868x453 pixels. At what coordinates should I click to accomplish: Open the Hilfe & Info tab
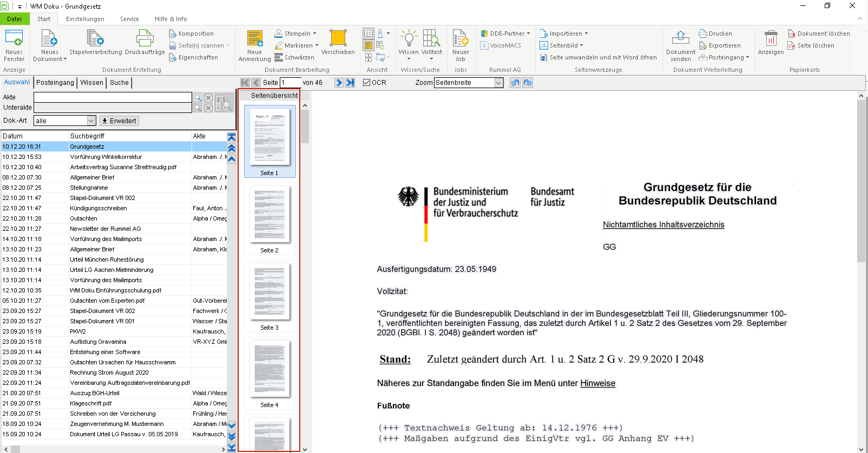170,19
